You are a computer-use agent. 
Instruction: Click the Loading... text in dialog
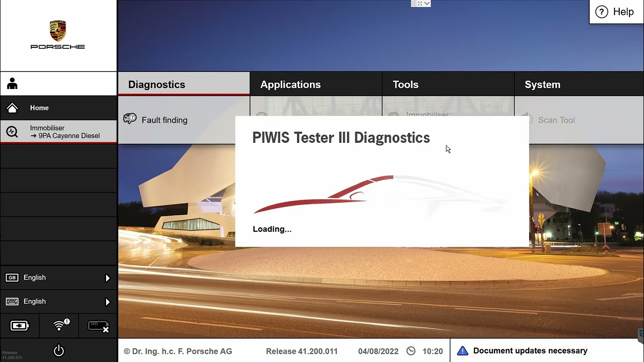[x=272, y=229]
